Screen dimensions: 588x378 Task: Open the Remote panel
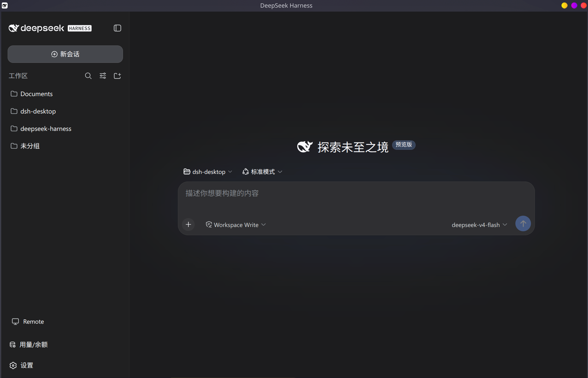pyautogui.click(x=28, y=322)
